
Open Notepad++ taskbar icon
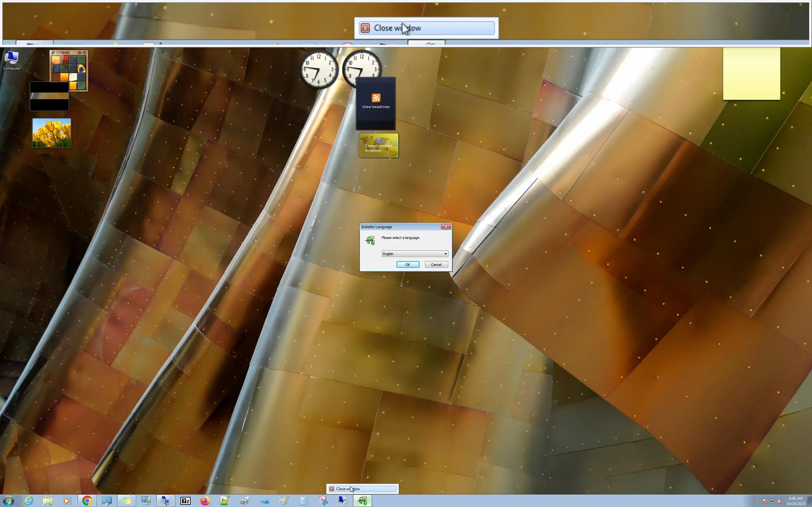(225, 501)
